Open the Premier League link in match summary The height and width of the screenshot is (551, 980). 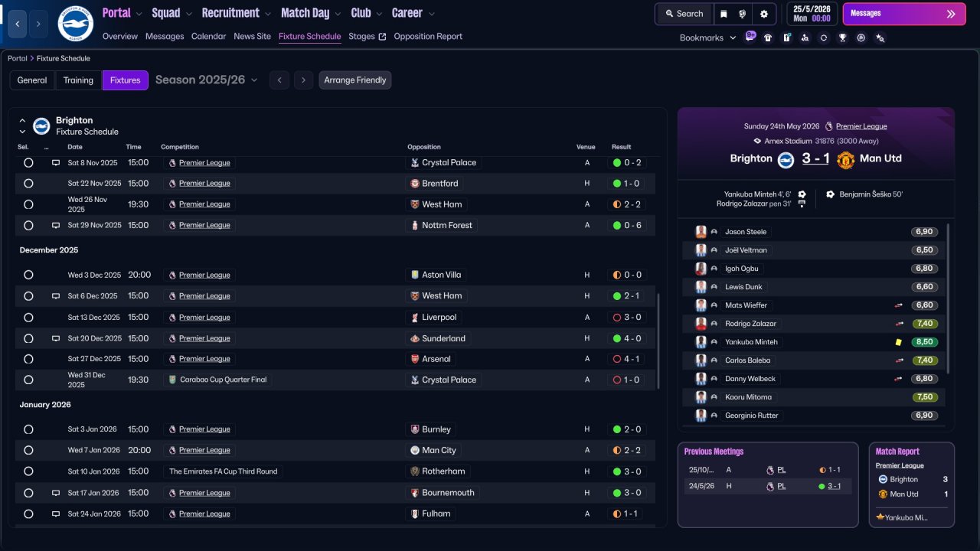tap(861, 126)
